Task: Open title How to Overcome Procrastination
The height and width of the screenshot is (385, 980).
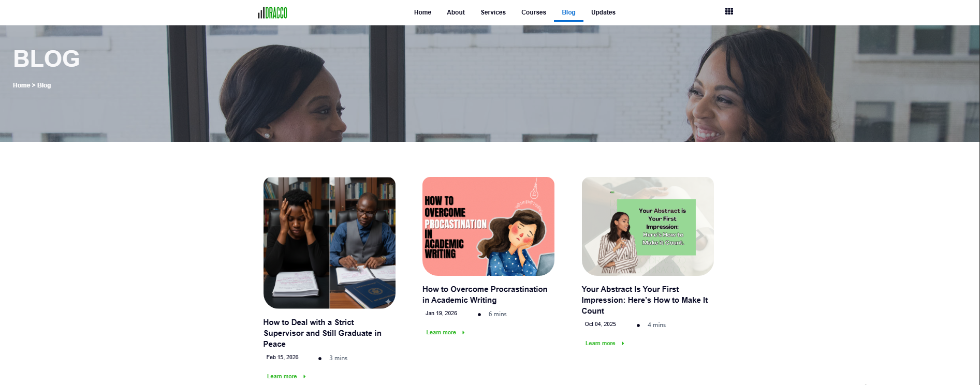Action: coord(485,294)
